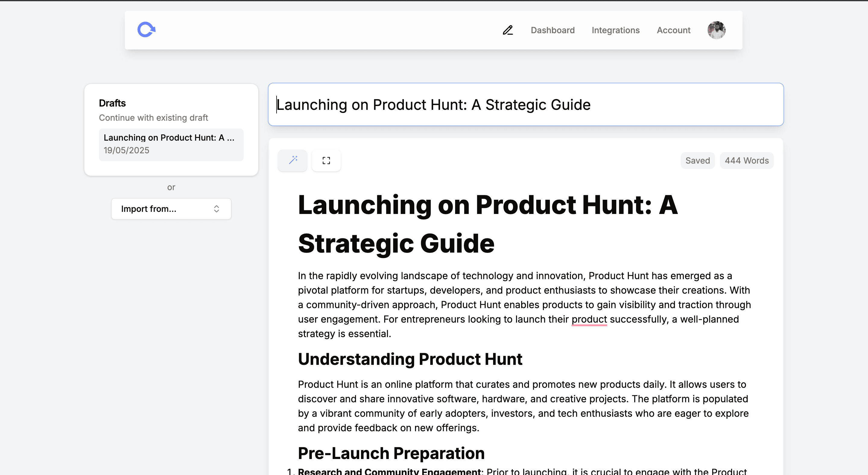Click Continue with existing draft text
This screenshot has height=475, width=868.
[154, 118]
